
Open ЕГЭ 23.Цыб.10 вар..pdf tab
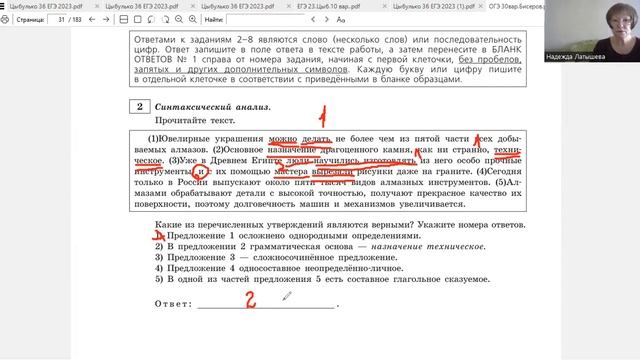click(329, 7)
